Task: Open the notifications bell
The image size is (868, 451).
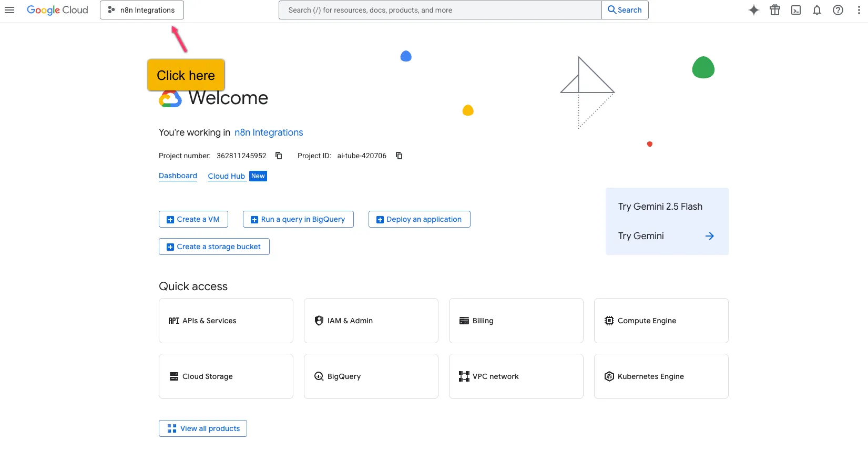Action: point(817,10)
